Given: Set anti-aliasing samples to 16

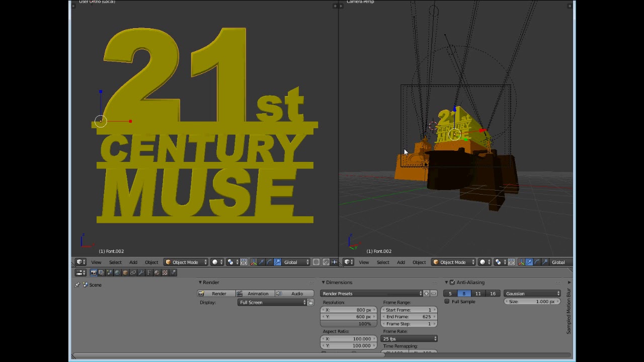Looking at the screenshot, I should click(x=493, y=294).
